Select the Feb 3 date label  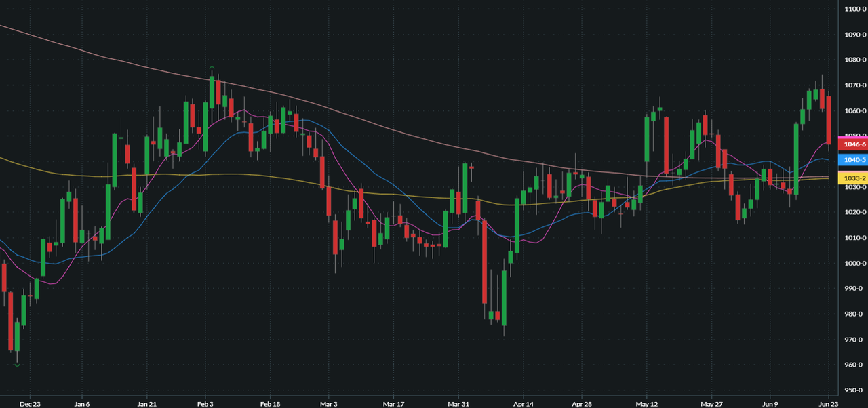point(205,403)
